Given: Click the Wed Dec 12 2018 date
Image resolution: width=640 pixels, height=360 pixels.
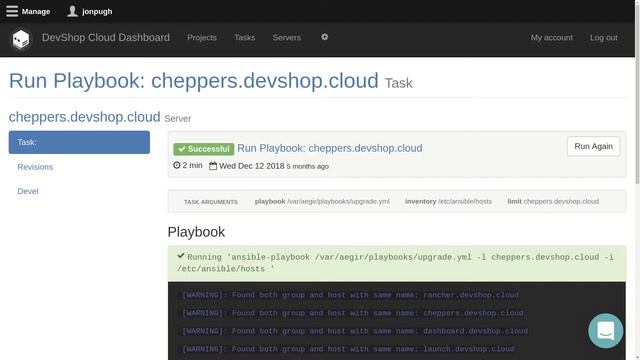Looking at the screenshot, I should [x=251, y=166].
